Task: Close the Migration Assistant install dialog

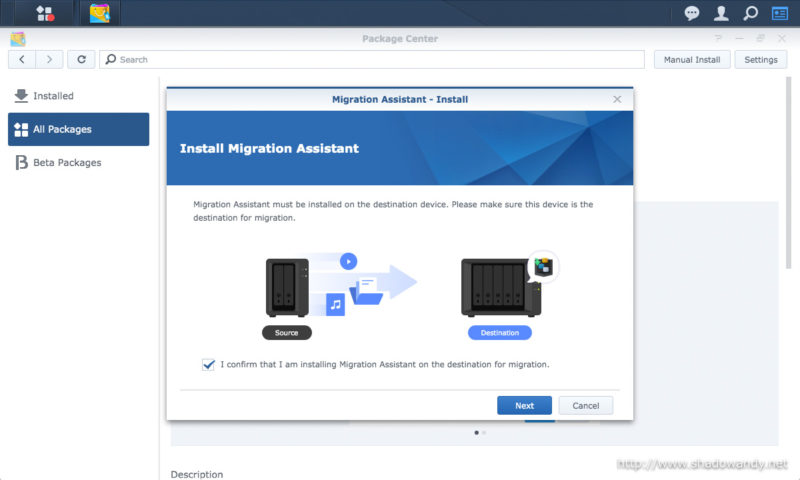Action: click(x=617, y=99)
